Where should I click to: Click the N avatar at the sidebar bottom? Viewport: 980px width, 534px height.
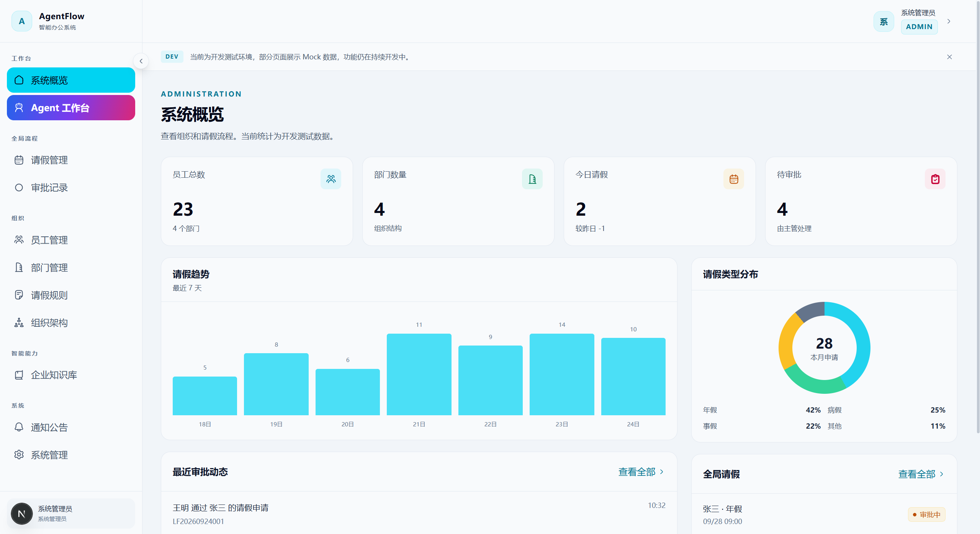click(x=22, y=514)
